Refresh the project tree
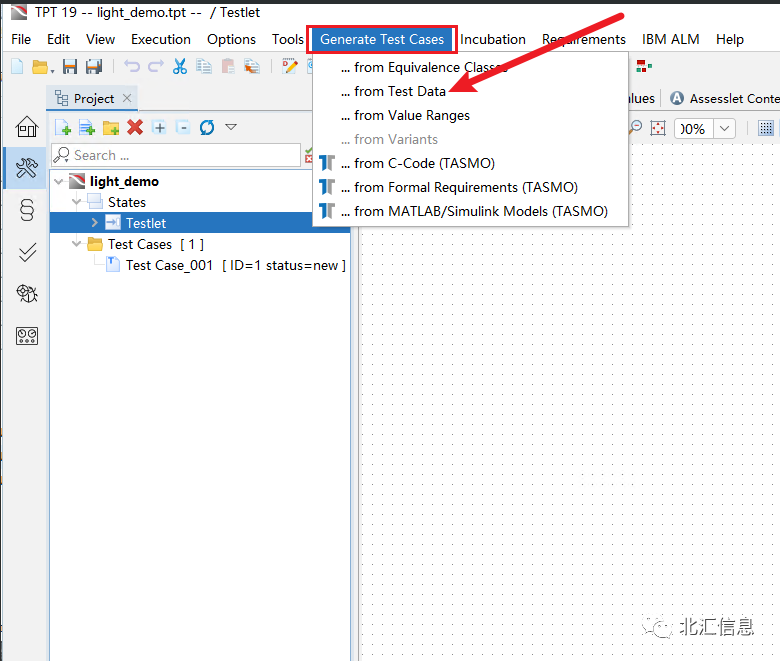Screen dimensions: 780x661 pos(207,127)
